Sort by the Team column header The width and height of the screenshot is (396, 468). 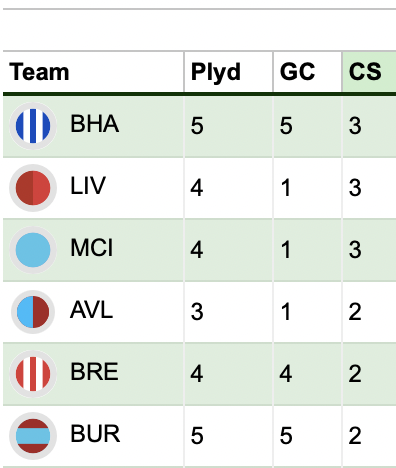(x=39, y=72)
